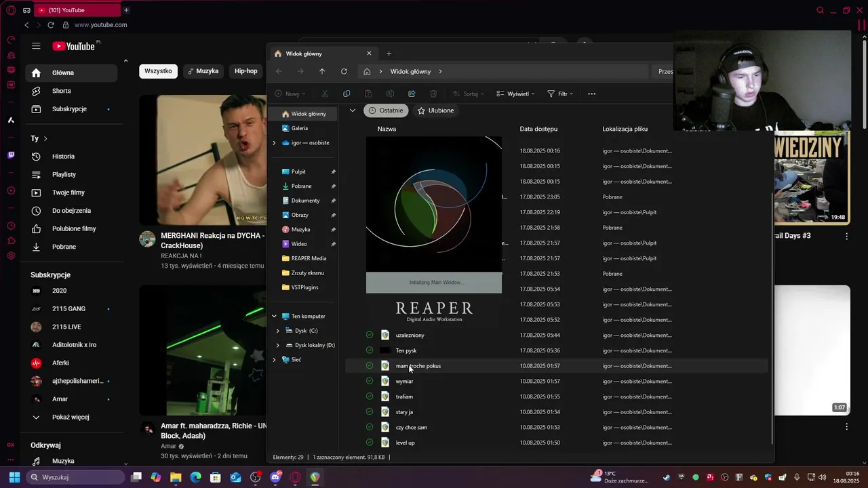The width and height of the screenshot is (868, 488).
Task: Open Outlook from the taskbar
Action: (235, 477)
